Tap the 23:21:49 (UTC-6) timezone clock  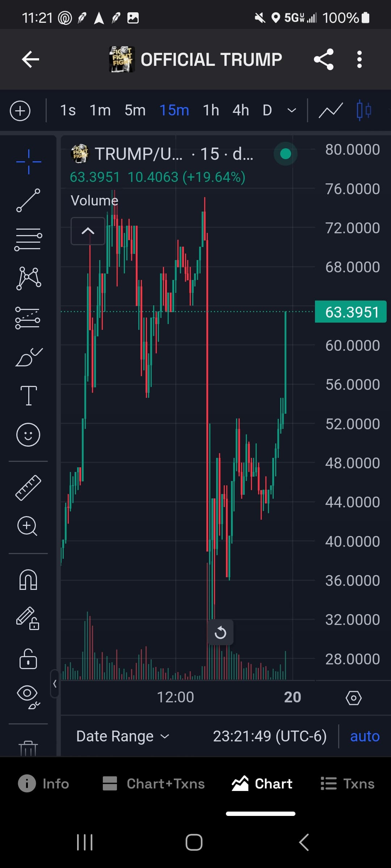pos(270,736)
